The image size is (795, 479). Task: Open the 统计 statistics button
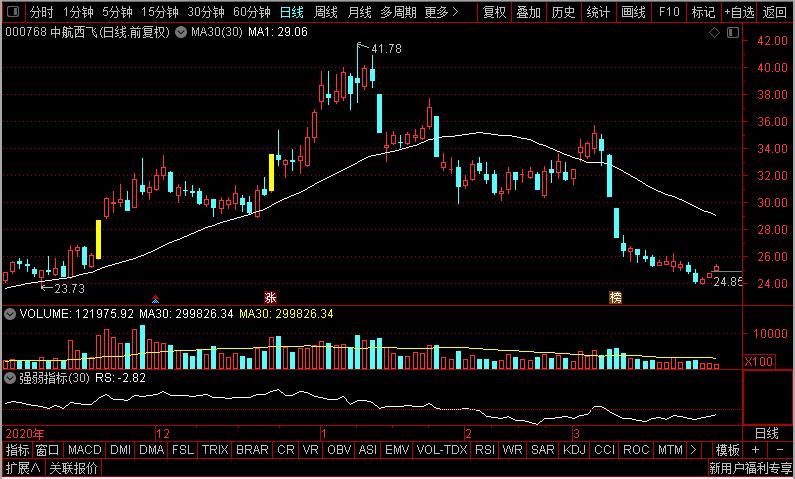[598, 12]
